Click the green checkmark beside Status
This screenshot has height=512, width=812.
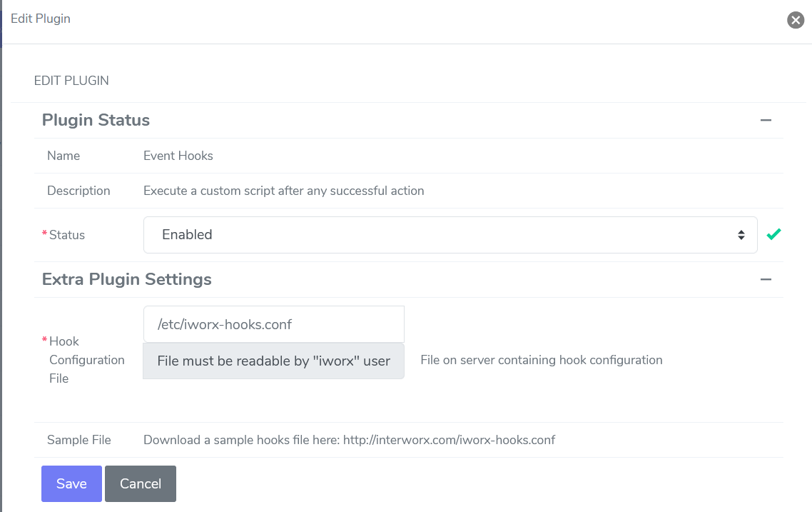click(773, 234)
